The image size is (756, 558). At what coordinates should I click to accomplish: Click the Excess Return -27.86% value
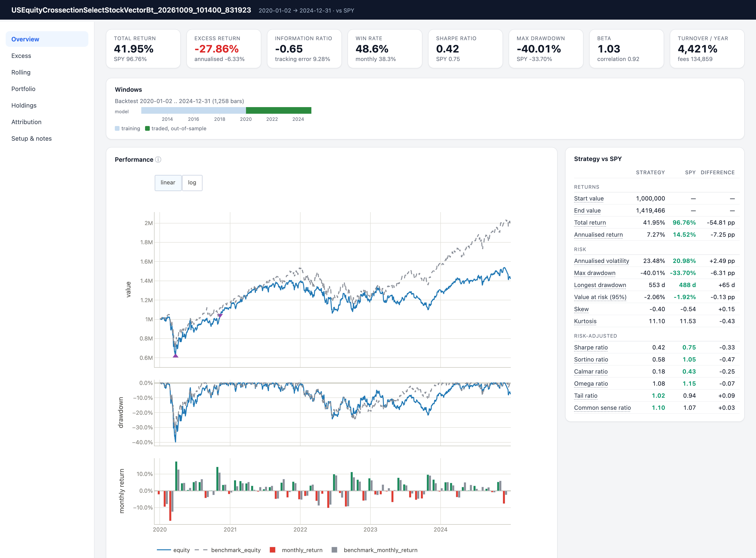click(216, 49)
